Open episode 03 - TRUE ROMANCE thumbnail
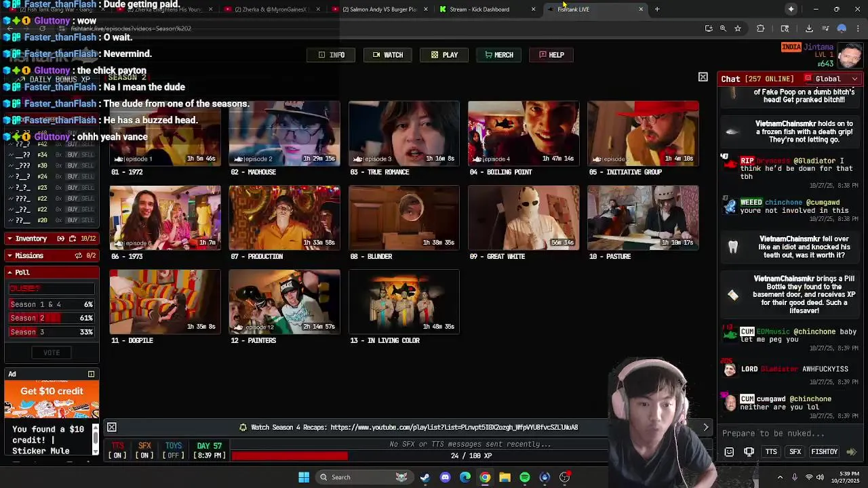This screenshot has width=868, height=488. click(x=404, y=134)
